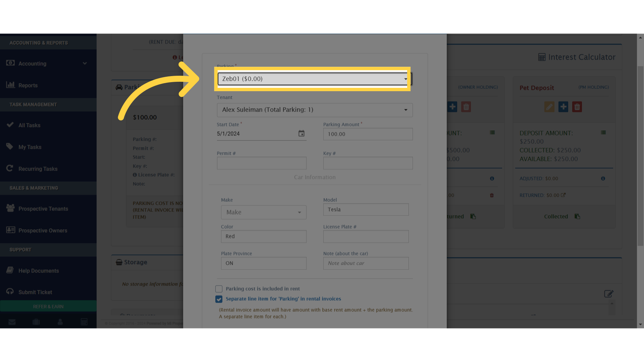Viewport: 644px width, 362px height.
Task: Focus the License Plate # input field
Action: tap(366, 236)
